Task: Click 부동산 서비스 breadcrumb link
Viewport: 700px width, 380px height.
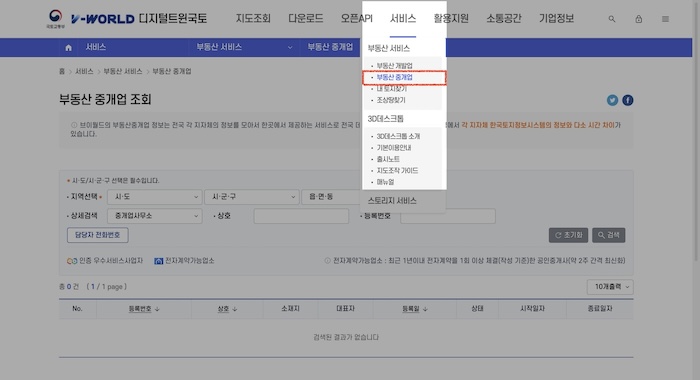Action: click(x=123, y=71)
